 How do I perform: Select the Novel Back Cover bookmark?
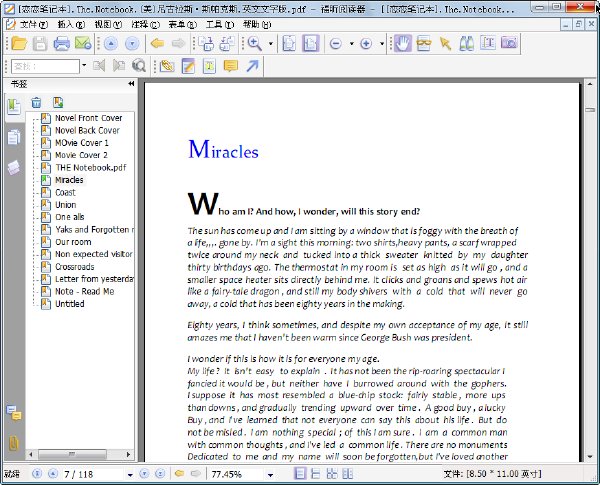pyautogui.click(x=87, y=131)
